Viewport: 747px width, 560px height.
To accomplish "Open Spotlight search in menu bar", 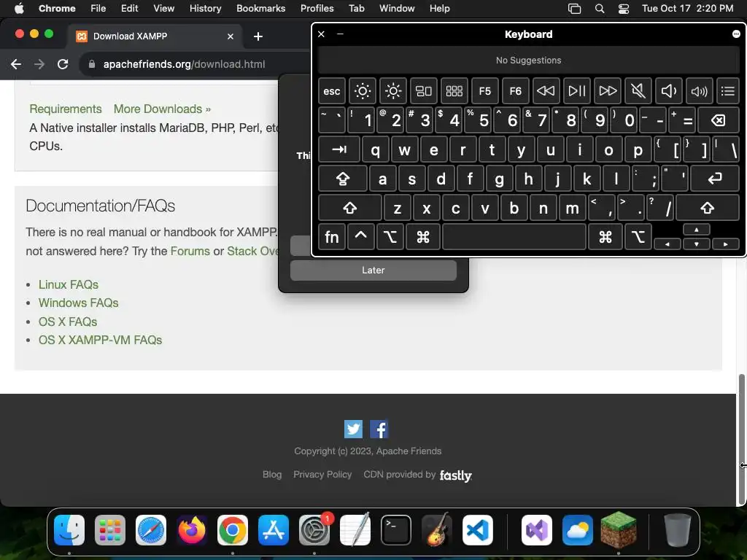I will coord(600,9).
